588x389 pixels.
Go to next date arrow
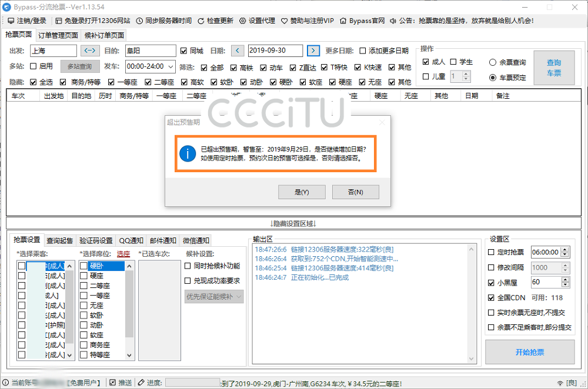(314, 51)
